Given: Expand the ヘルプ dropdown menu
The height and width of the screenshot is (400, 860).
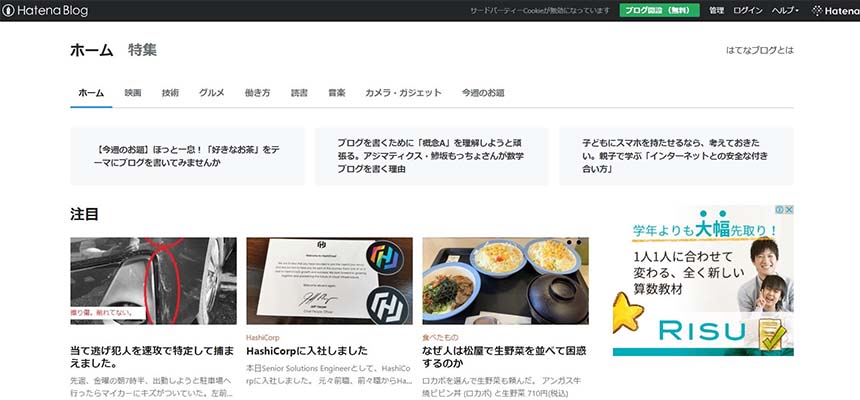Looking at the screenshot, I should (785, 10).
